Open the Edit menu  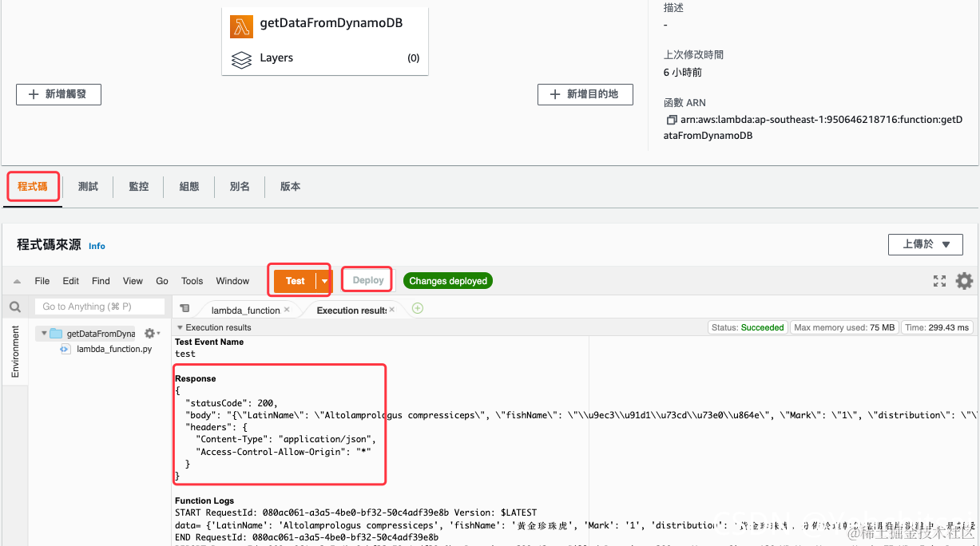71,281
